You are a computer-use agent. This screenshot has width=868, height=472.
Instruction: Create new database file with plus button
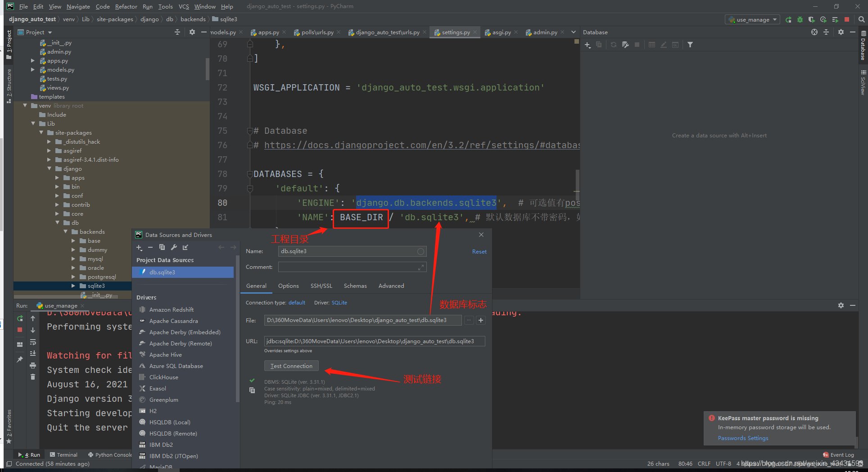tap(481, 320)
